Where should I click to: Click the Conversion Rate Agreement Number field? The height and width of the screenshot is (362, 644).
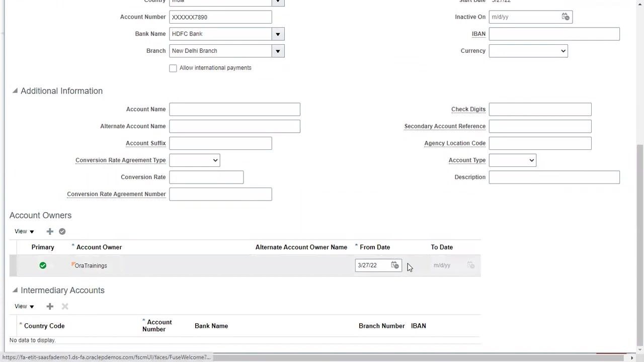[x=220, y=194]
